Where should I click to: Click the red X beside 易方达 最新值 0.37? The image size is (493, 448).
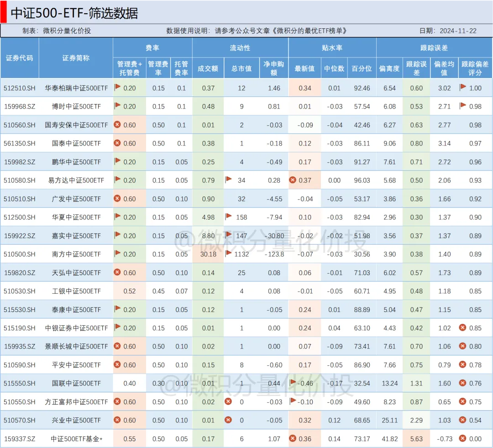click(x=293, y=180)
